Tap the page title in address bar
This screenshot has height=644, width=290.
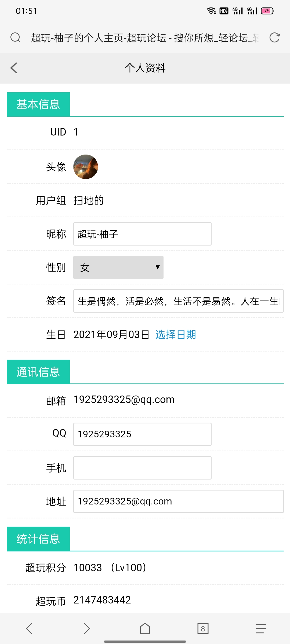point(145,38)
